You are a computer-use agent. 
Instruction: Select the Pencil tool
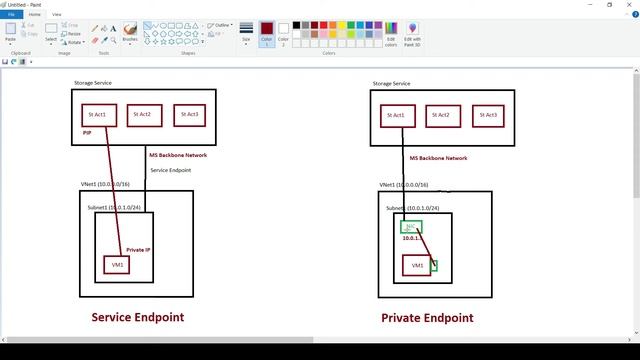[x=95, y=29]
